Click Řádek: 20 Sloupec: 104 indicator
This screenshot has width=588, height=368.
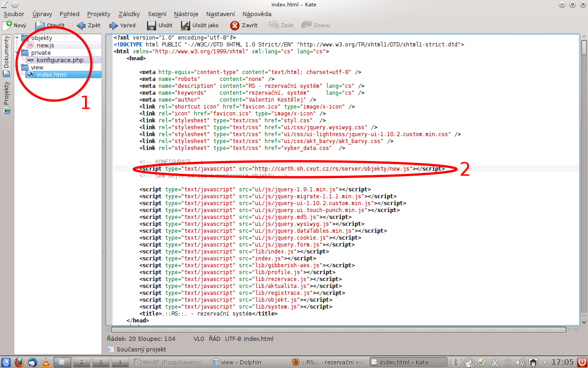click(x=141, y=339)
